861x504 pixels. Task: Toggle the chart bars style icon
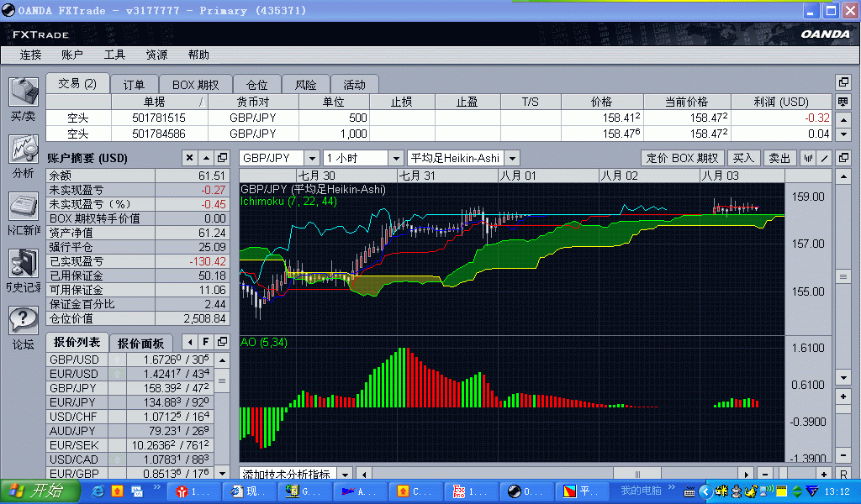coord(808,158)
